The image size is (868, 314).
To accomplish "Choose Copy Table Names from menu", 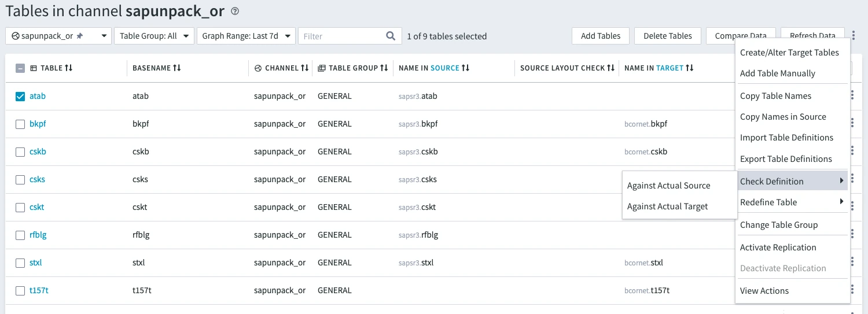I will click(x=775, y=95).
